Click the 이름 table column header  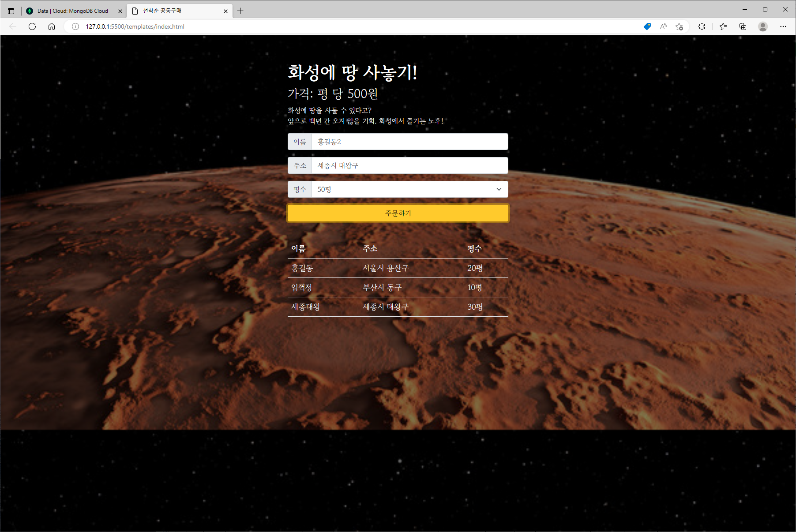[x=298, y=248]
